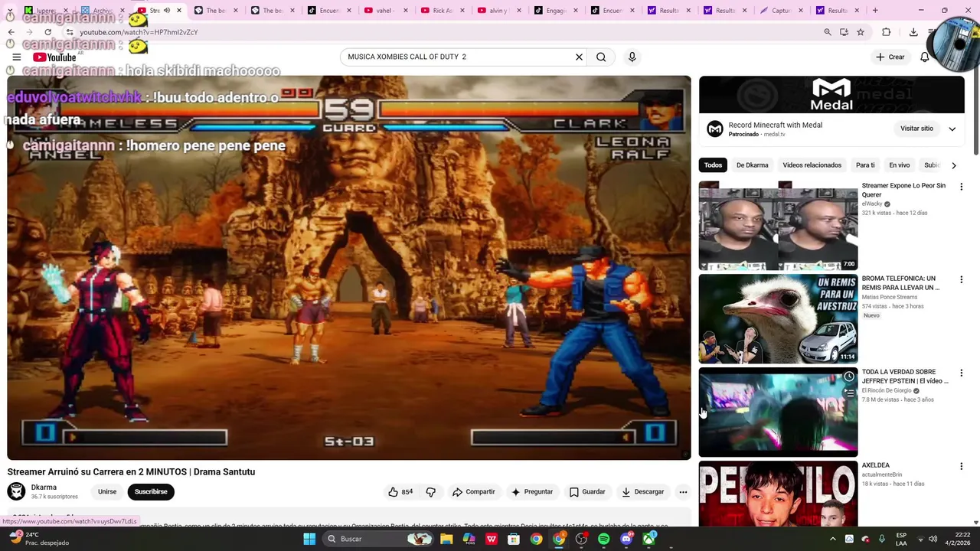Open Spotify from the taskbar

603,539
